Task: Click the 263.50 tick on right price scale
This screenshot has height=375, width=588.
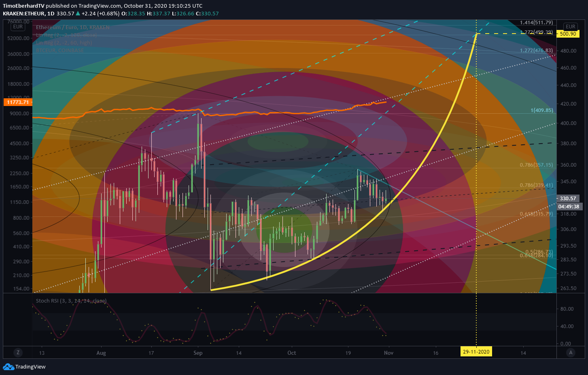Action: click(x=569, y=288)
